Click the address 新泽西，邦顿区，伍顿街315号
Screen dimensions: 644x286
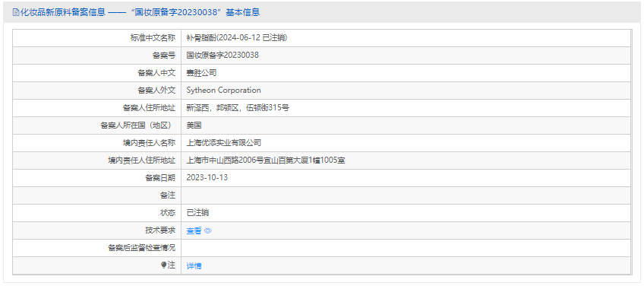tap(238, 108)
